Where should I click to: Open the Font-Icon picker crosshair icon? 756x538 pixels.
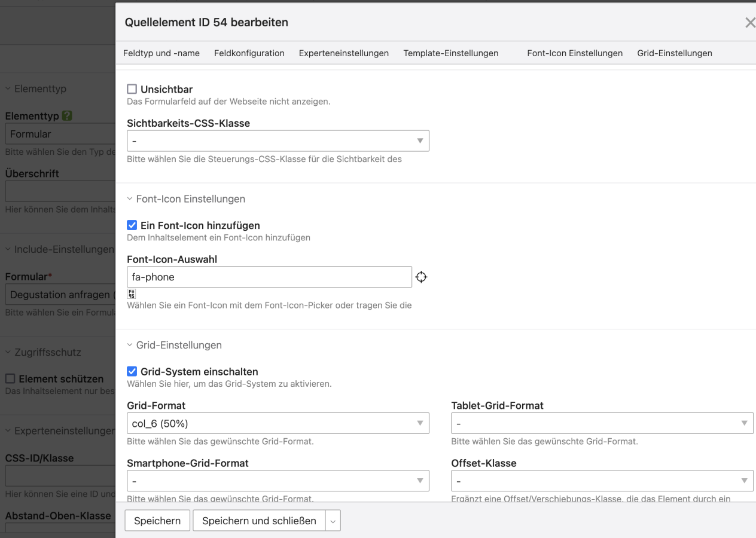coord(421,277)
